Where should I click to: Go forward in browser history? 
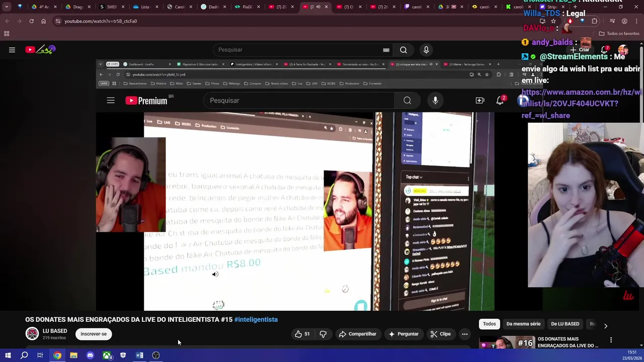pos(20,21)
